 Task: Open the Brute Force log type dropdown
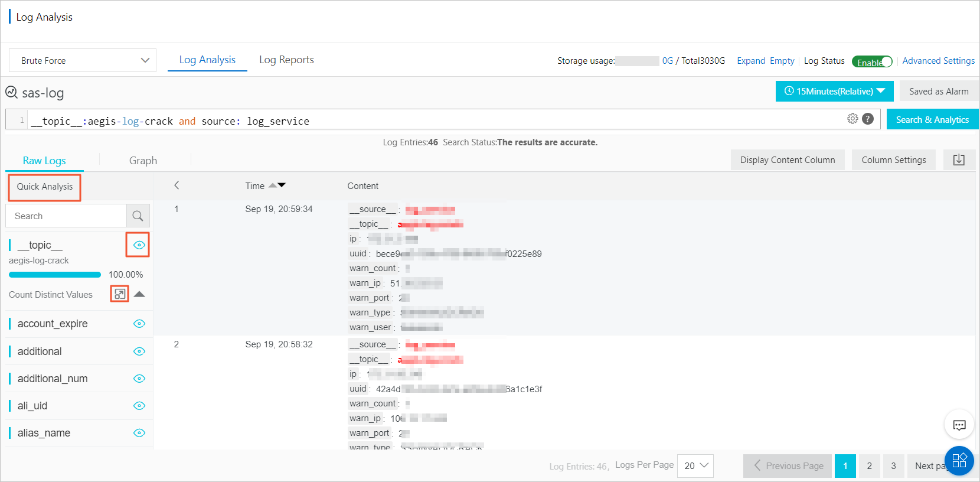(x=83, y=60)
